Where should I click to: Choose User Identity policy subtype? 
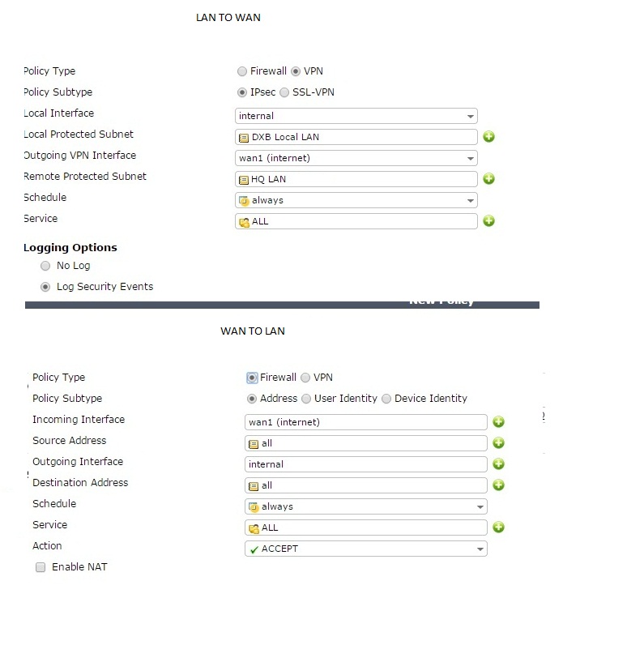pos(306,399)
